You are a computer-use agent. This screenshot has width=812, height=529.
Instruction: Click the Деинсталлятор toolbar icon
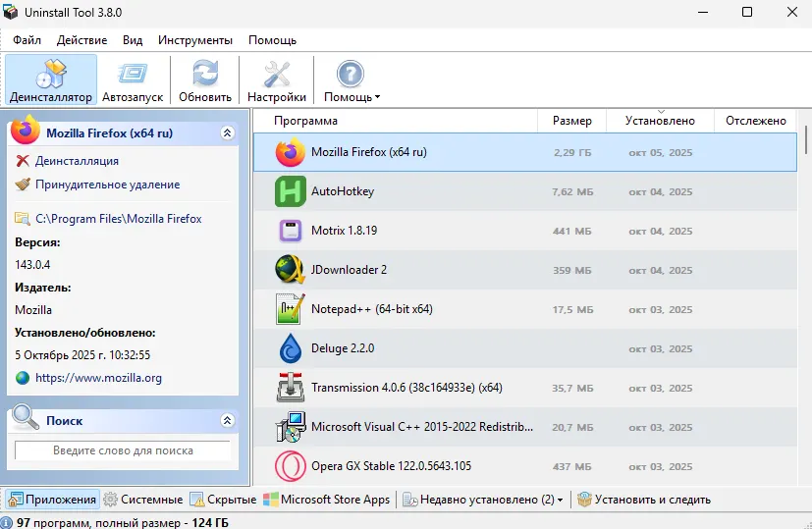[51, 75]
